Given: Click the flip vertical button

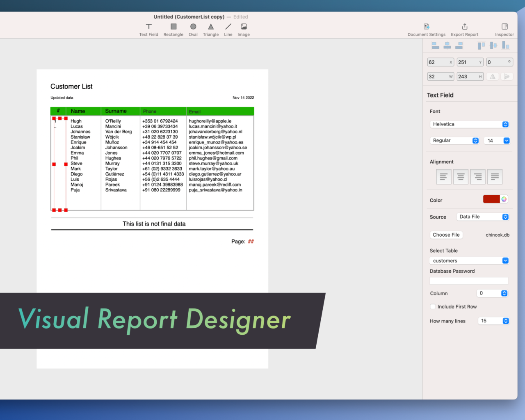Looking at the screenshot, I should point(507,76).
